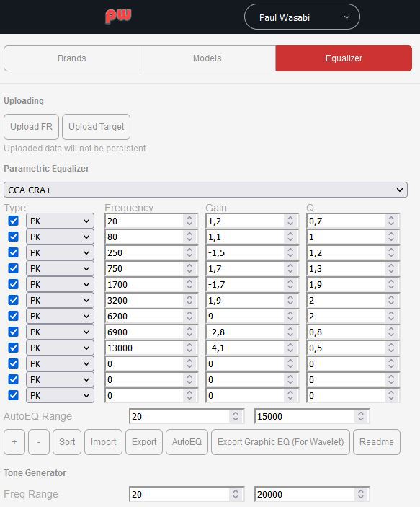Switch to the Models tab
The image size is (420, 507).
pos(207,58)
